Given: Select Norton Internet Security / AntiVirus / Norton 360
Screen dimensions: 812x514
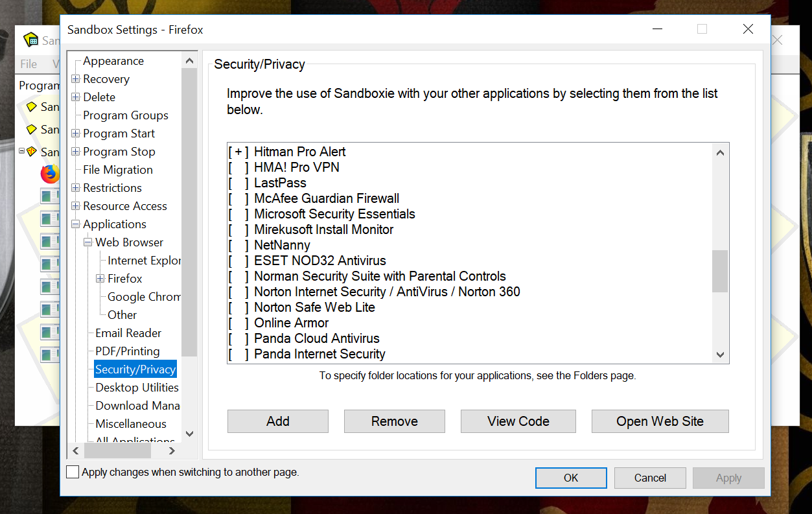Looking at the screenshot, I should click(x=387, y=292).
